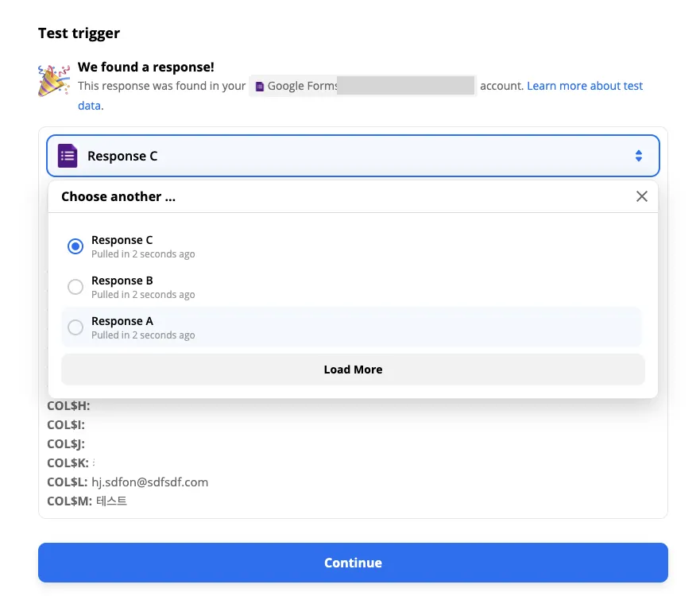Image resolution: width=700 pixels, height=596 pixels.
Task: Click the Google Forms account chip
Action: pyautogui.click(x=362, y=86)
